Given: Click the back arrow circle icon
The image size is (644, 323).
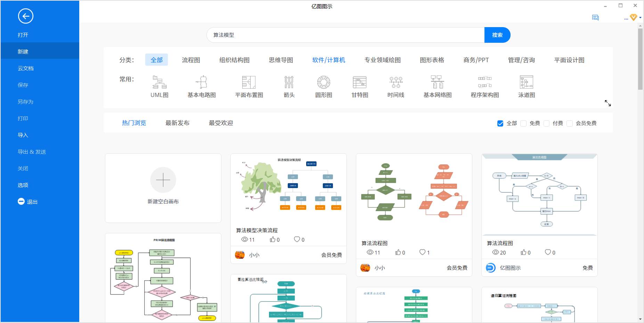Looking at the screenshot, I should coord(26,16).
